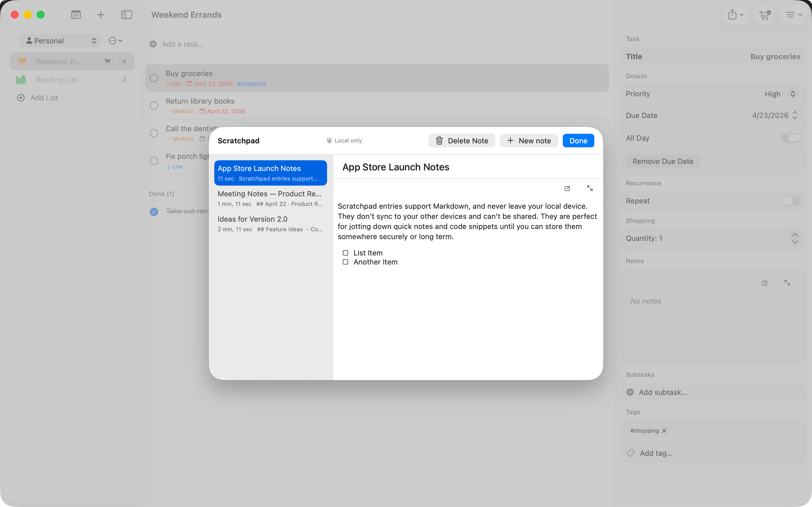The image size is (812, 507).
Task: Enable the All Day toggle
Action: pyautogui.click(x=791, y=138)
